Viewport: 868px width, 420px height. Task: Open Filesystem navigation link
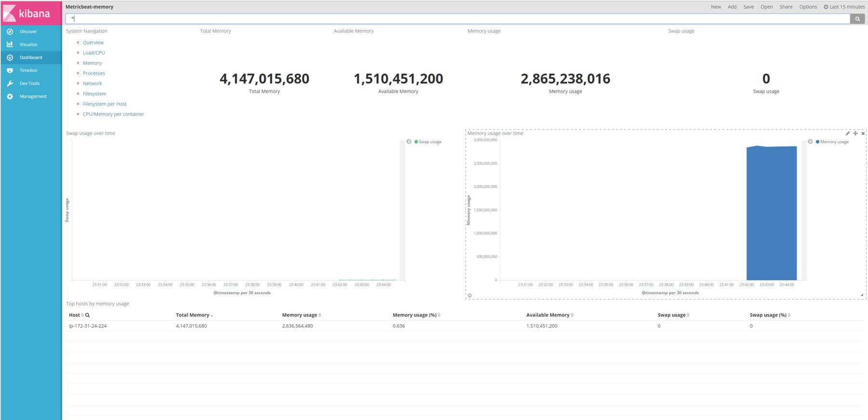95,93
